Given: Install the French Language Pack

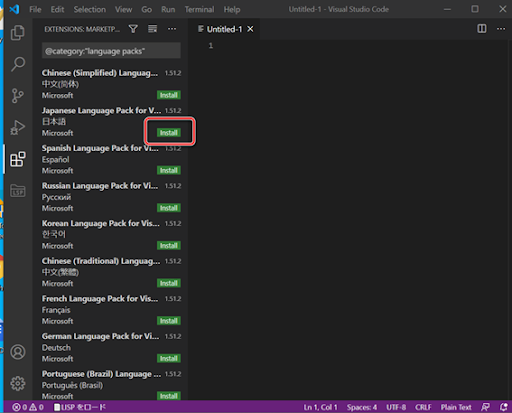Looking at the screenshot, I should (169, 321).
